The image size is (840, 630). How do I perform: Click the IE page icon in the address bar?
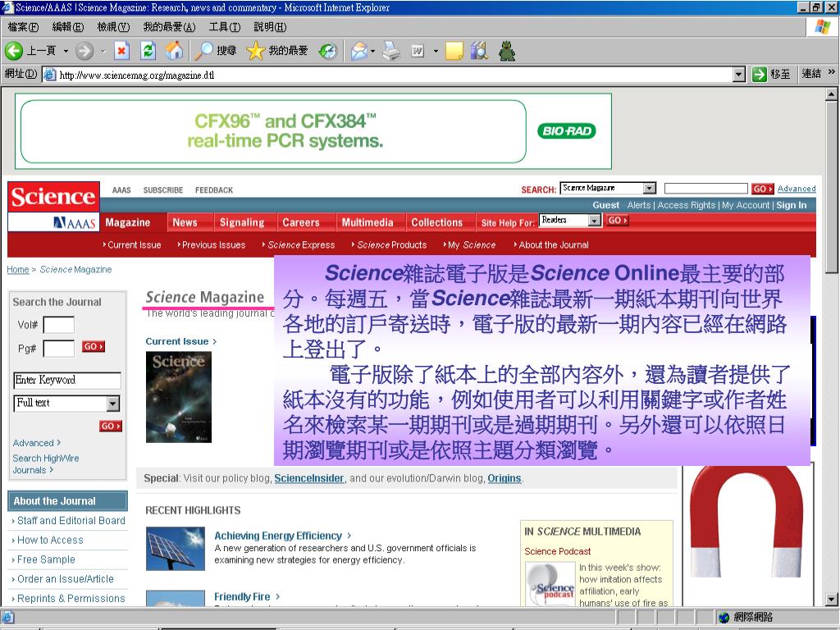pos(49,75)
